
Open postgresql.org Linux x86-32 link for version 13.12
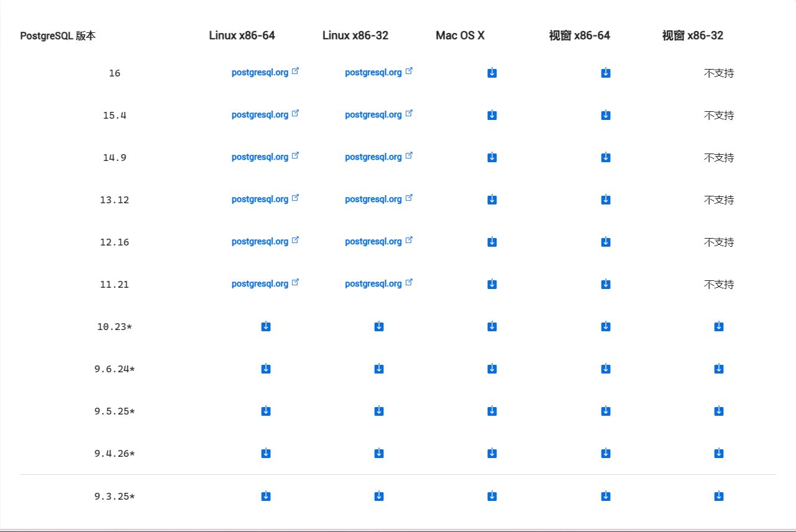coord(379,199)
